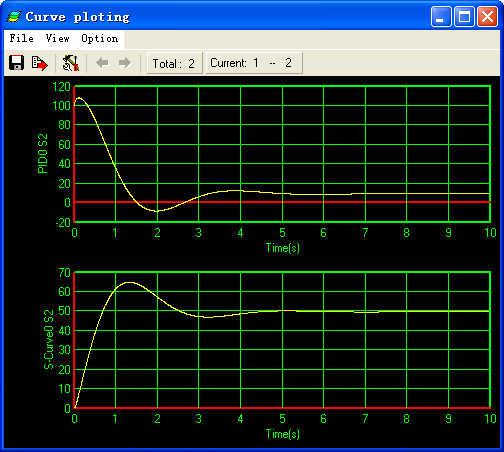The height and width of the screenshot is (452, 504).
Task: Close the Curve ploting window
Action: click(x=488, y=17)
